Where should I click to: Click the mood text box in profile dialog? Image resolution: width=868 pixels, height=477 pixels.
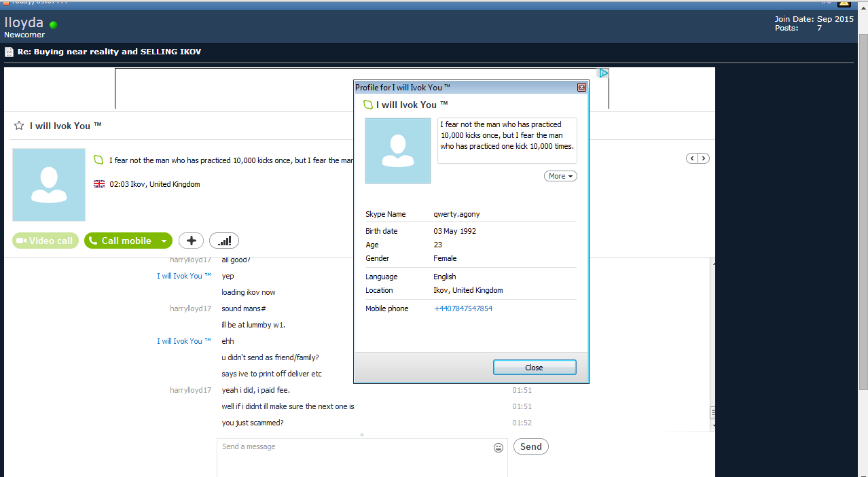pyautogui.click(x=507, y=141)
